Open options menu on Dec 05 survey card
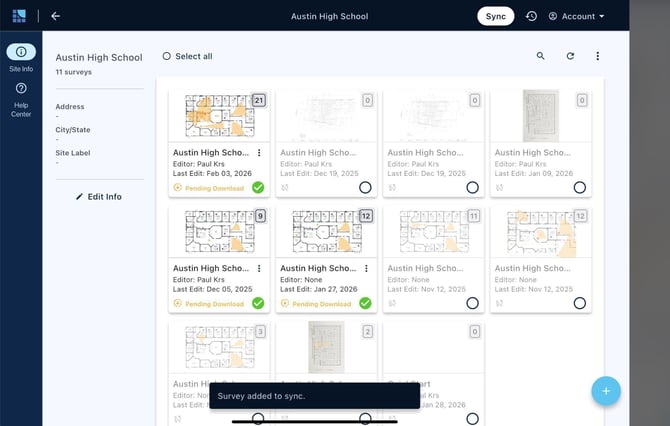This screenshot has height=426, width=670. 259,269
